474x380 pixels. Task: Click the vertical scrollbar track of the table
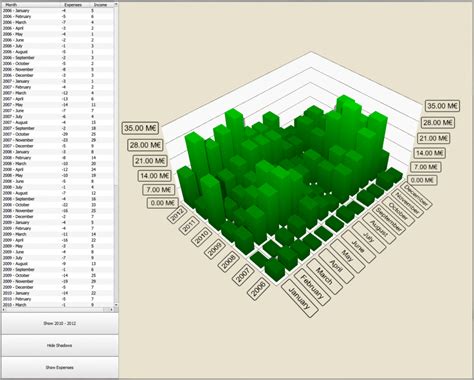(x=116, y=154)
